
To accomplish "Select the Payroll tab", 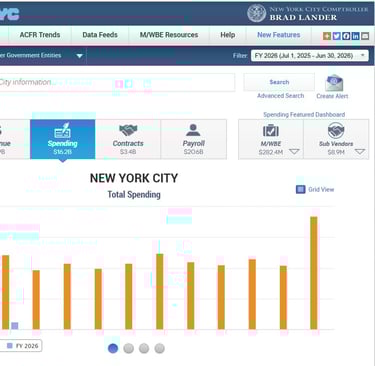I will 193,139.
